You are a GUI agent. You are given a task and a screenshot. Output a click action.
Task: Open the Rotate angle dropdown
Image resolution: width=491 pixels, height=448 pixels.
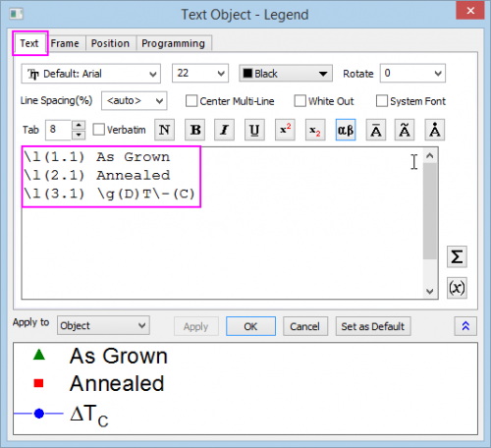click(412, 73)
